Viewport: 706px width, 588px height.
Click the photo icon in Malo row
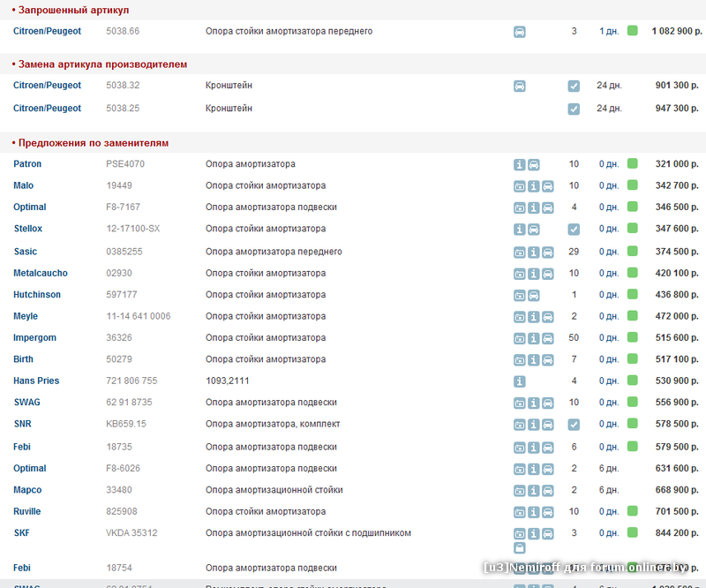coord(520,186)
